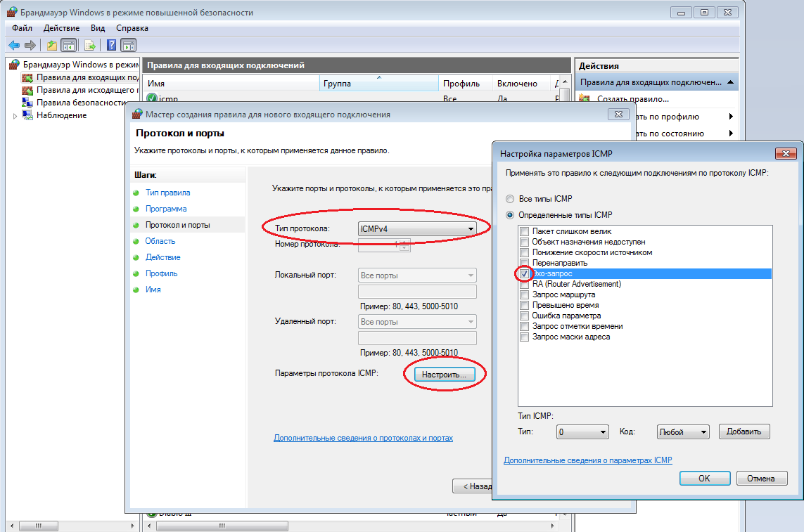This screenshot has height=532, width=804.
Task: Click the green bullet beside Тип правила step
Action: pyautogui.click(x=136, y=193)
